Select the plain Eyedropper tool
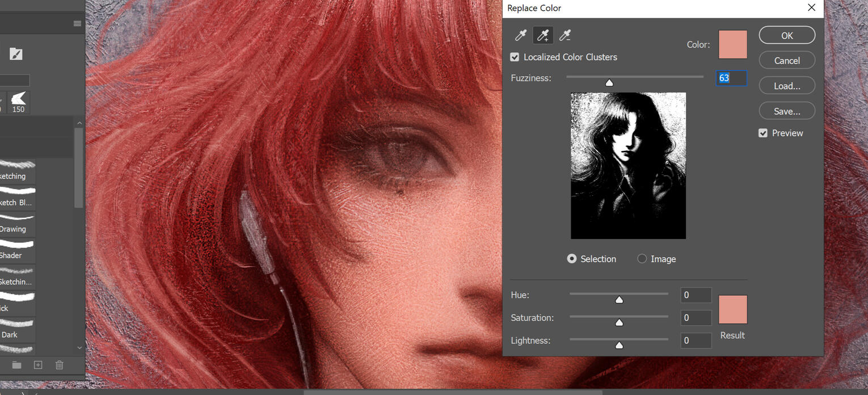 click(x=520, y=36)
